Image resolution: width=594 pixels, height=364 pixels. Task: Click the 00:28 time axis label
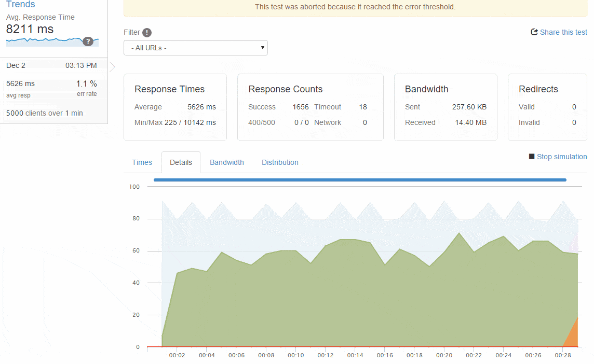[x=562, y=355]
